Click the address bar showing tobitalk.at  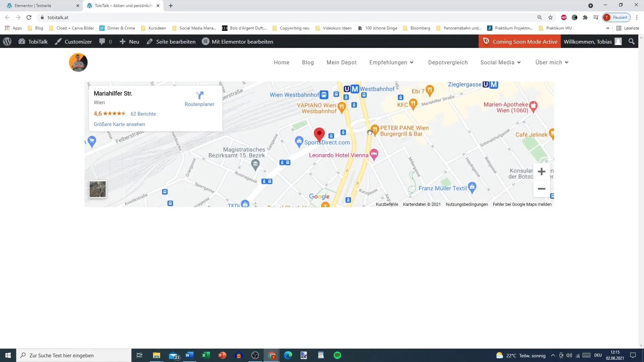(x=285, y=17)
